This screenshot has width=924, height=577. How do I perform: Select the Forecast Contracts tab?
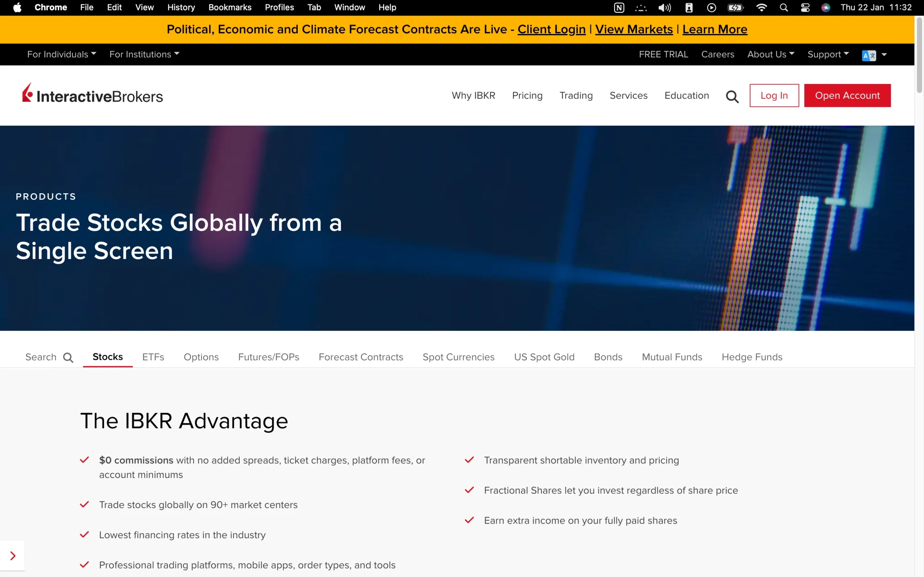[x=361, y=357]
